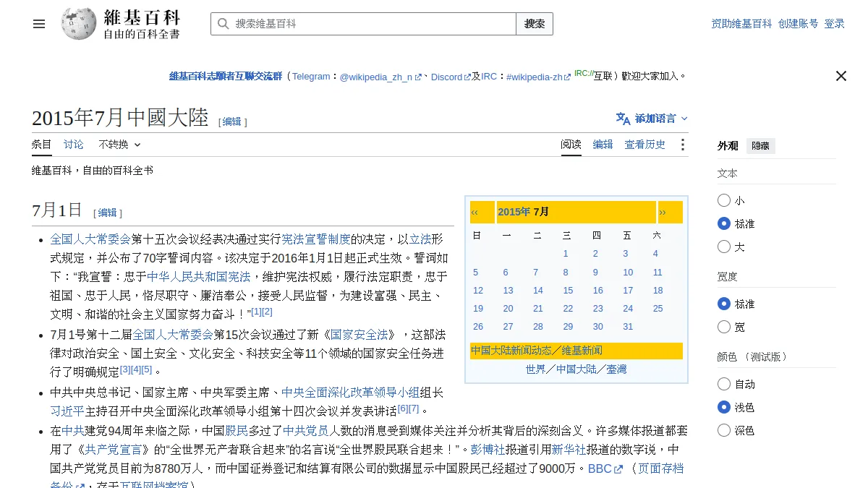The width and height of the screenshot is (868, 488).
Task: Select the 小 text size radio button
Action: click(724, 200)
